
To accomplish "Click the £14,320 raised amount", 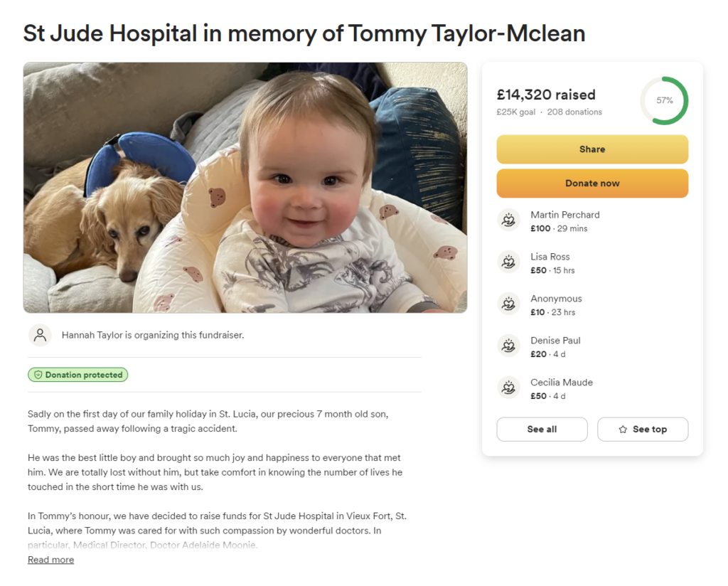I will (546, 95).
